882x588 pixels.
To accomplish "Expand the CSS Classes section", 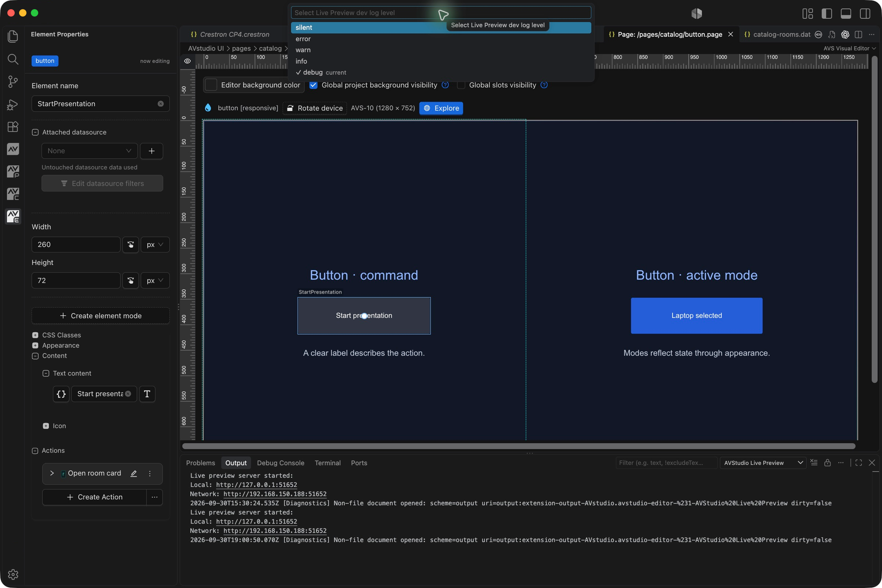I will pos(35,335).
